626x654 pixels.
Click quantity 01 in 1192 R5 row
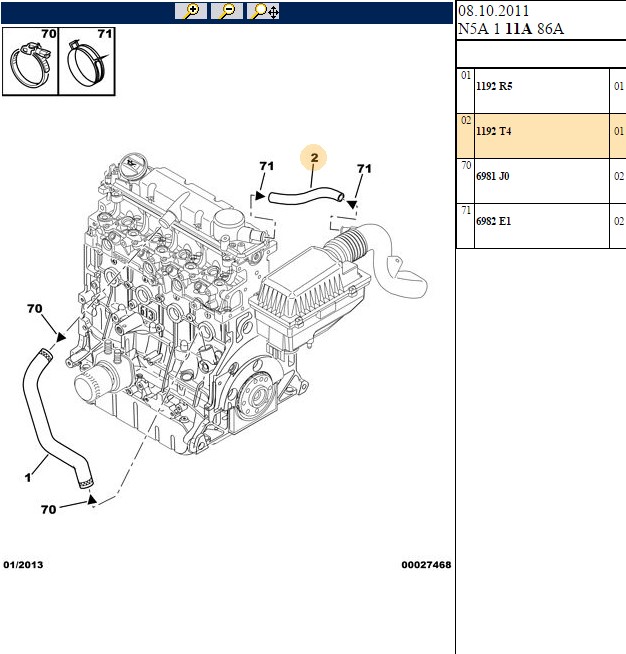click(x=619, y=86)
